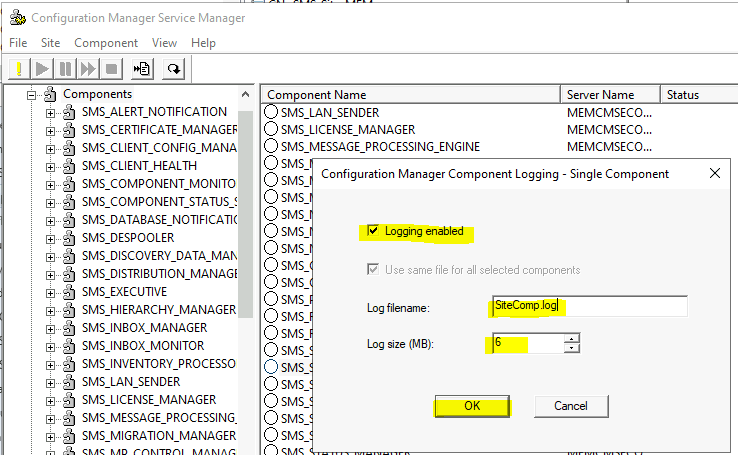
Task: Sort by the Server Name column header
Action: click(610, 95)
